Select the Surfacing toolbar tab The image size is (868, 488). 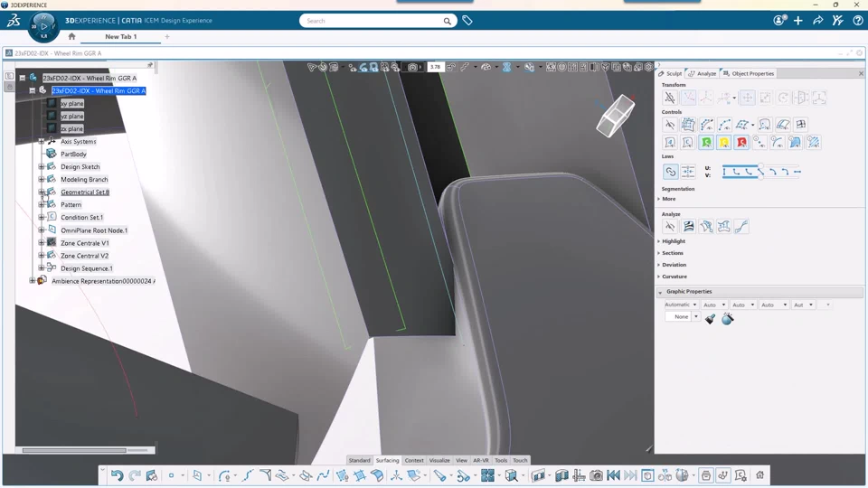387,460
